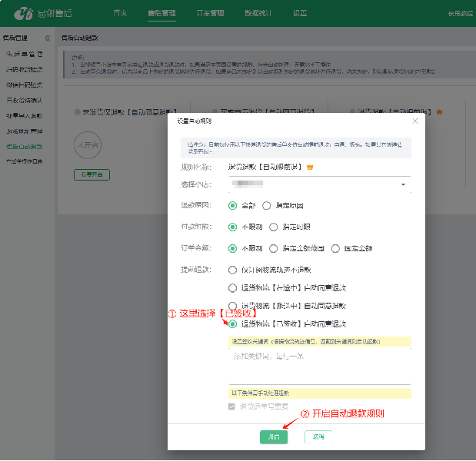The image size is (476, 461).
Task: Select 退货物流【已签收】自动同意退款 option
Action: coord(232,324)
